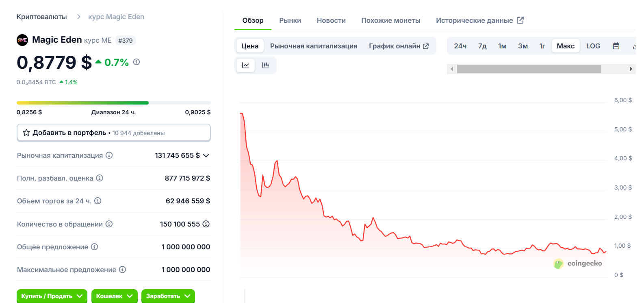
Task: Switch to the candlestick chart view icon
Action: (266, 65)
